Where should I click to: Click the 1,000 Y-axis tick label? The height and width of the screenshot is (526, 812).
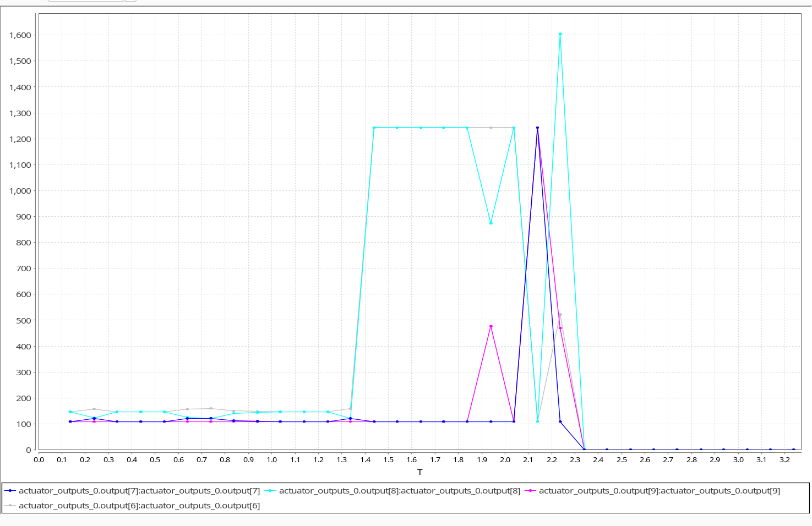tap(20, 191)
